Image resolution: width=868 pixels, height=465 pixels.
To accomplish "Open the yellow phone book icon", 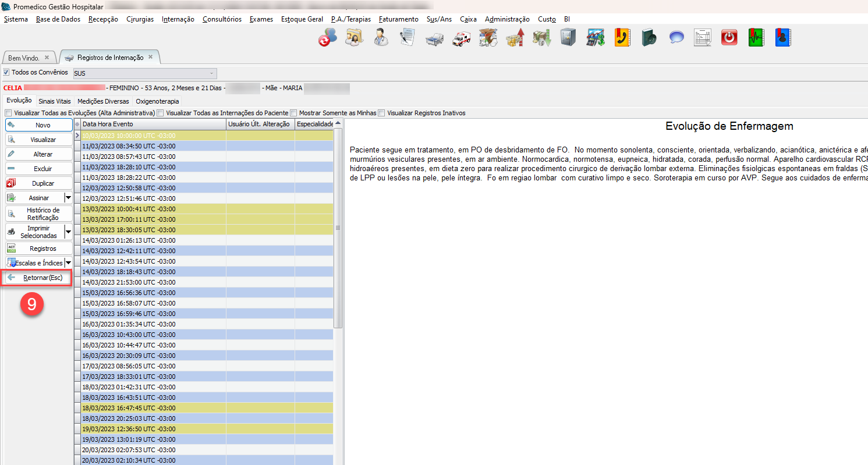I will click(622, 38).
